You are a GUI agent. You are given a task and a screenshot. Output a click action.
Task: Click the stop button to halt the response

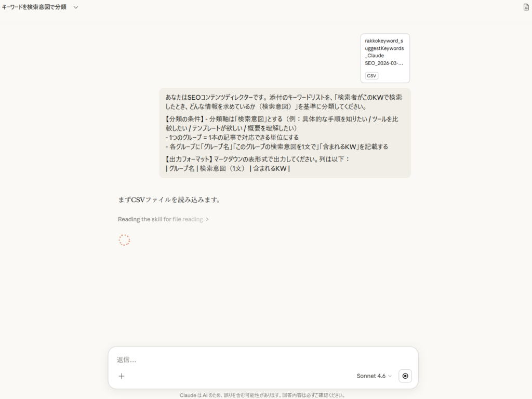[x=405, y=376]
